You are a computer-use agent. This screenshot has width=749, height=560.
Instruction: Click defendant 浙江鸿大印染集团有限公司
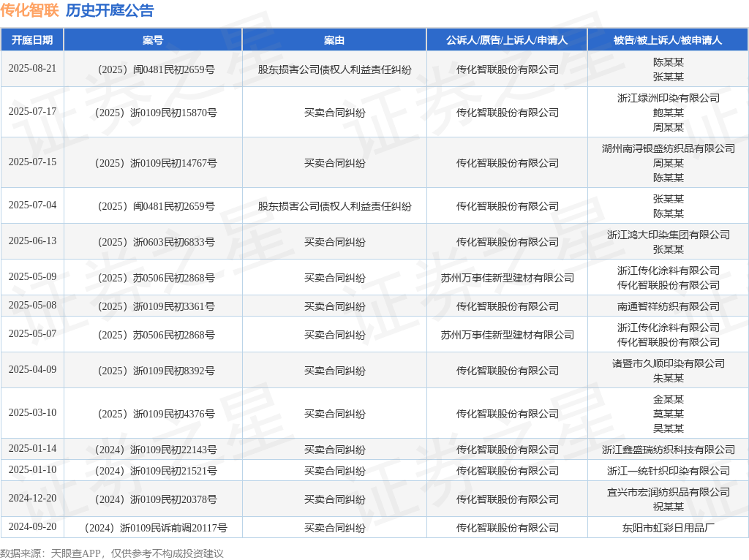point(669,235)
